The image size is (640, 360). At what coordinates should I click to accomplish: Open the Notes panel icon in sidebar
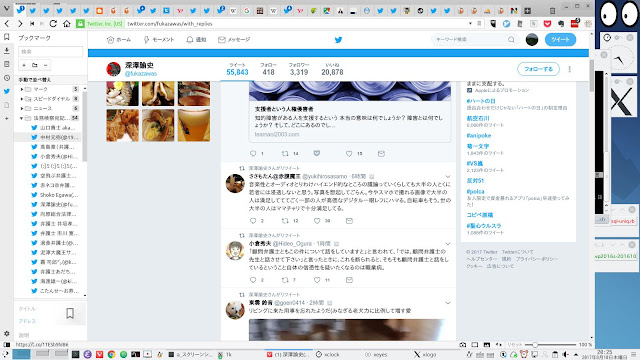tap(7, 64)
